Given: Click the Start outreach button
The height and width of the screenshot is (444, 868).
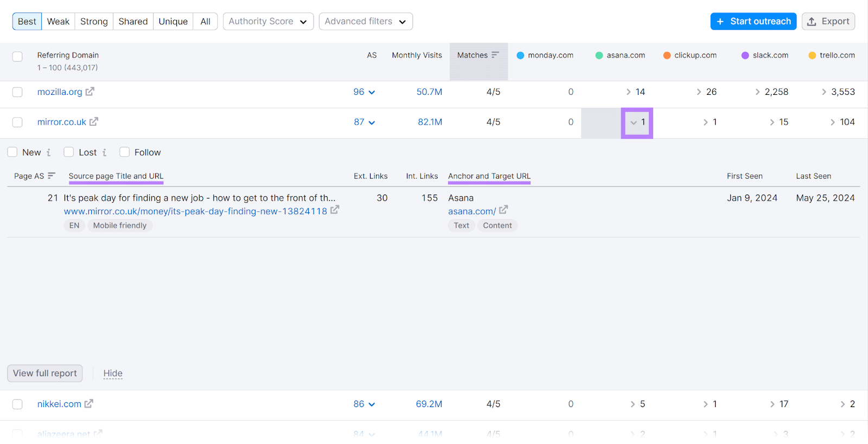Looking at the screenshot, I should (753, 22).
